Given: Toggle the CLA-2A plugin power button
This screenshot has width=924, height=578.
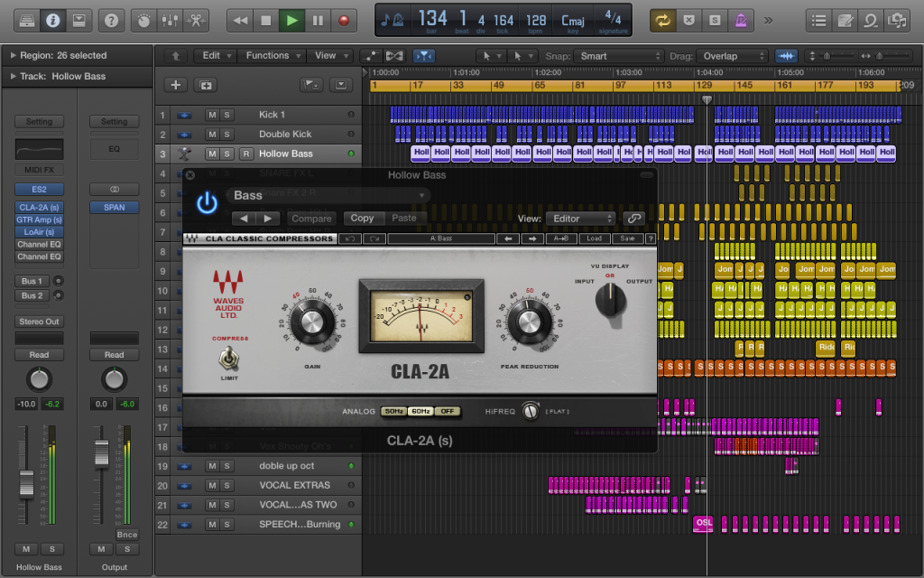Looking at the screenshot, I should [207, 202].
